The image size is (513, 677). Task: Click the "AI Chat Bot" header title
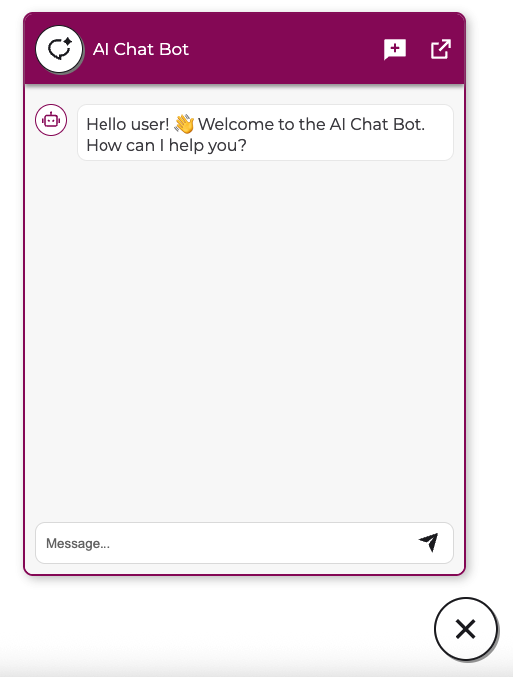point(141,49)
